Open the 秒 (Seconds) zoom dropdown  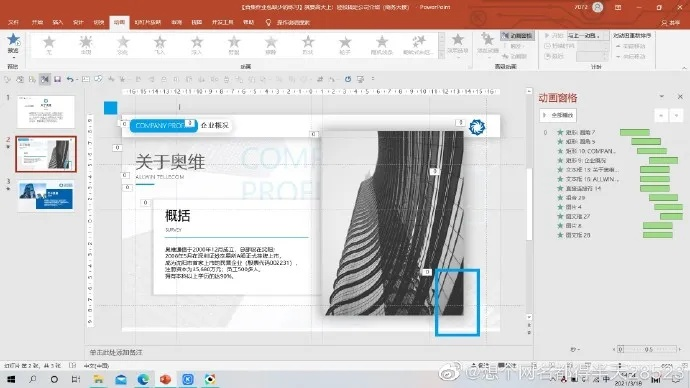575,349
